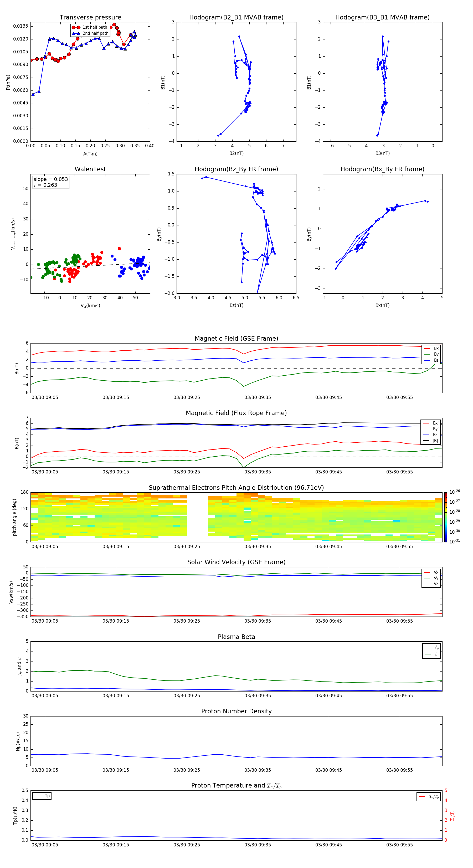
Task: Click the 'pitch angle (deg)' axis label
Action: (x=14, y=517)
